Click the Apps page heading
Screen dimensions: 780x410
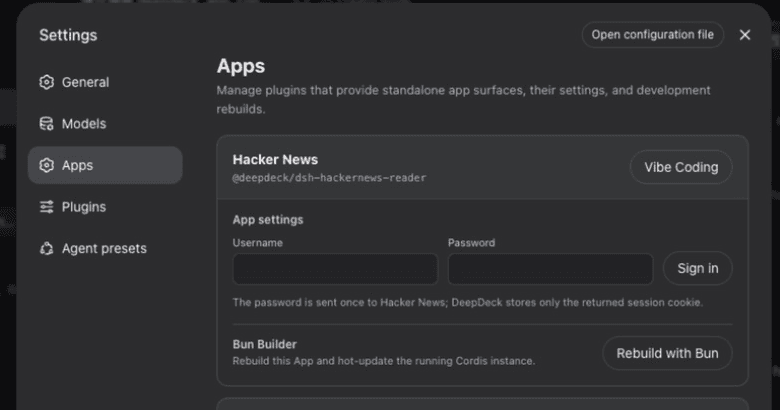pyautogui.click(x=241, y=66)
